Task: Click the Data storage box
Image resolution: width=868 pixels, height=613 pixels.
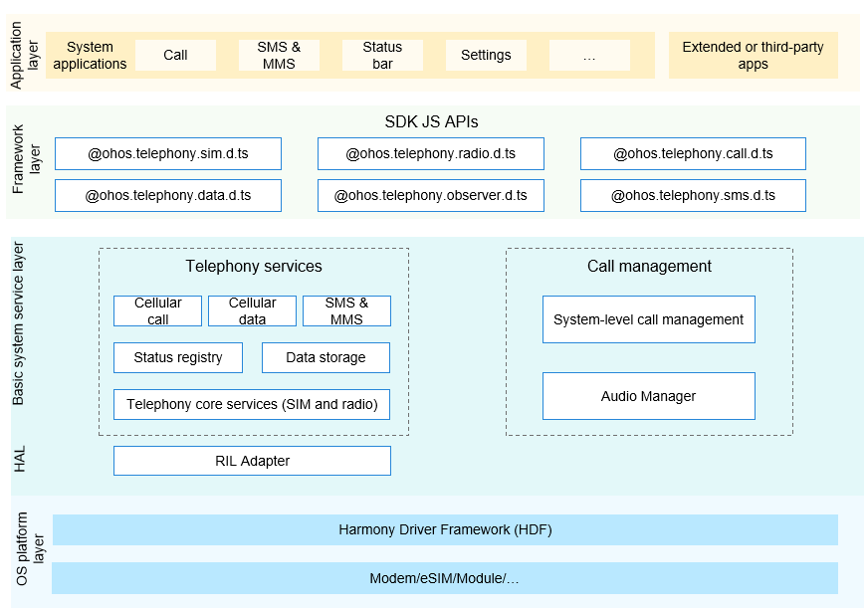Action: pyautogui.click(x=325, y=357)
